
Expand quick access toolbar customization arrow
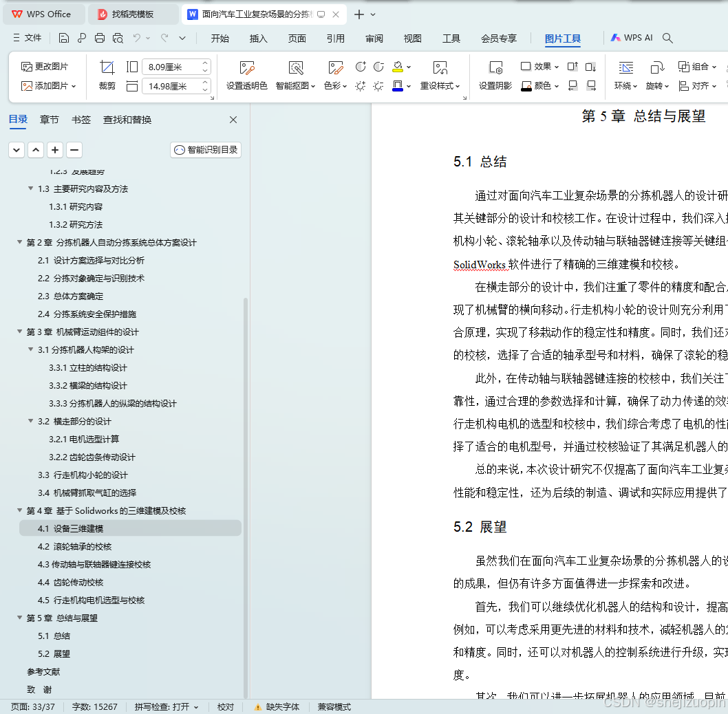pyautogui.click(x=182, y=38)
